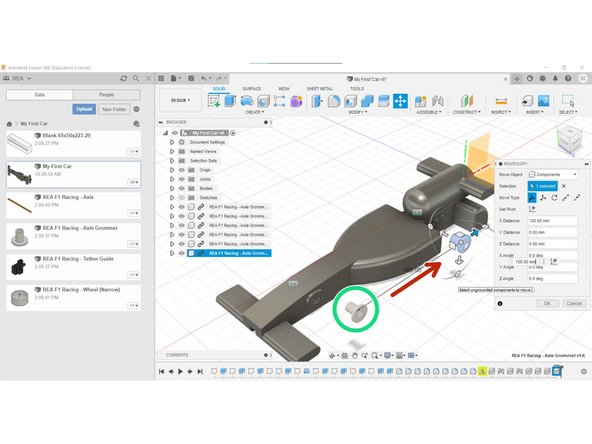Choose the Hole tool icon

(263, 101)
